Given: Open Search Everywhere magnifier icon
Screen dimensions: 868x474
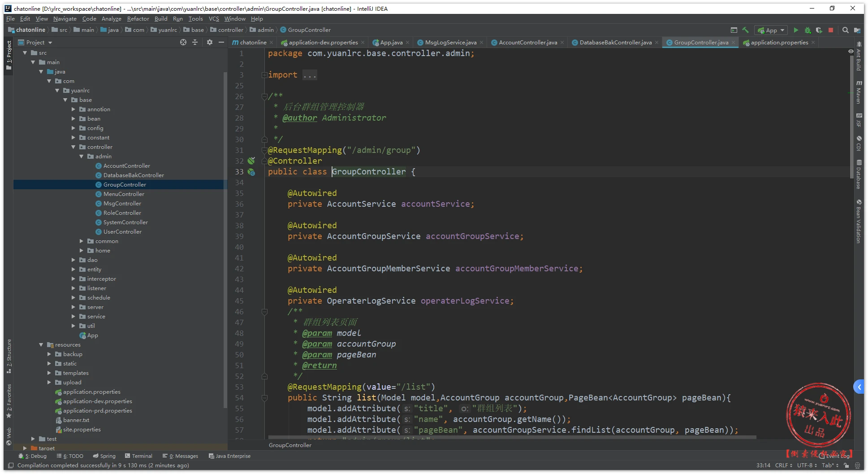Looking at the screenshot, I should pyautogui.click(x=845, y=30).
